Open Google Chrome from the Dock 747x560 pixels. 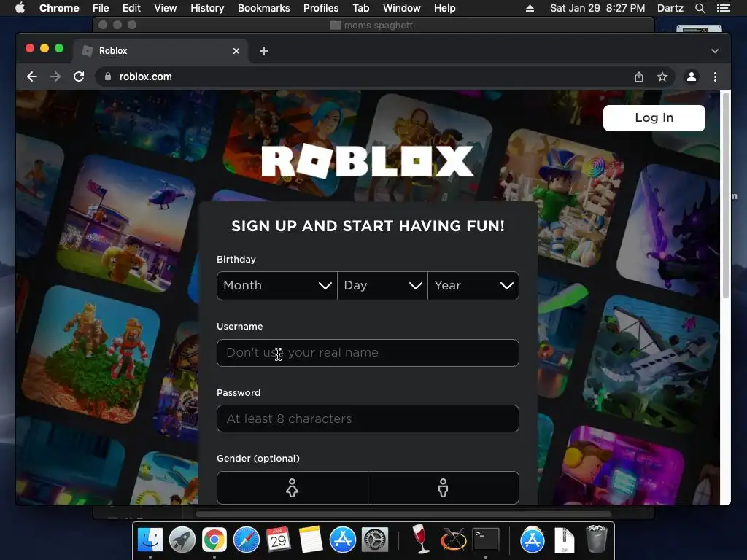[214, 540]
